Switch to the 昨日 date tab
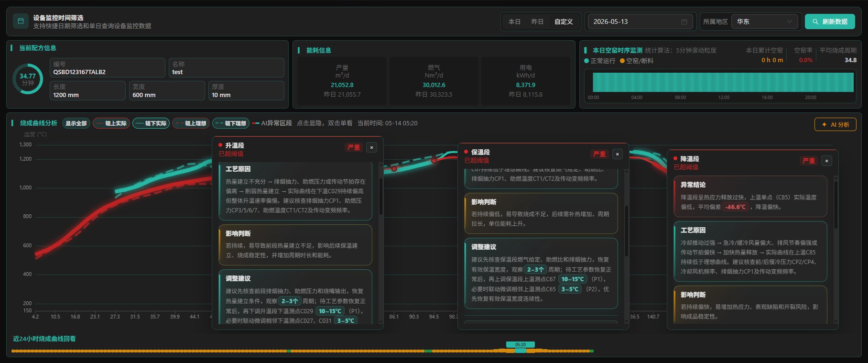868x363 pixels. point(537,22)
